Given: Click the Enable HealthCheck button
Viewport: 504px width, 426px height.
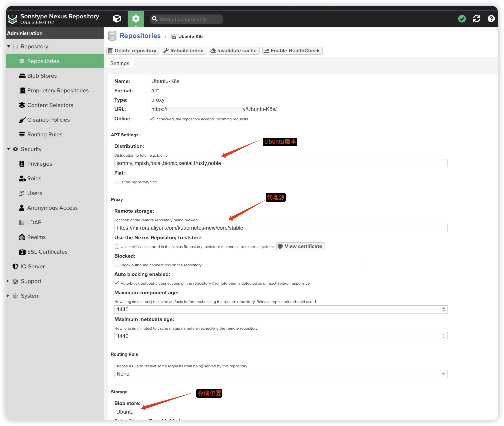Looking at the screenshot, I should click(292, 51).
